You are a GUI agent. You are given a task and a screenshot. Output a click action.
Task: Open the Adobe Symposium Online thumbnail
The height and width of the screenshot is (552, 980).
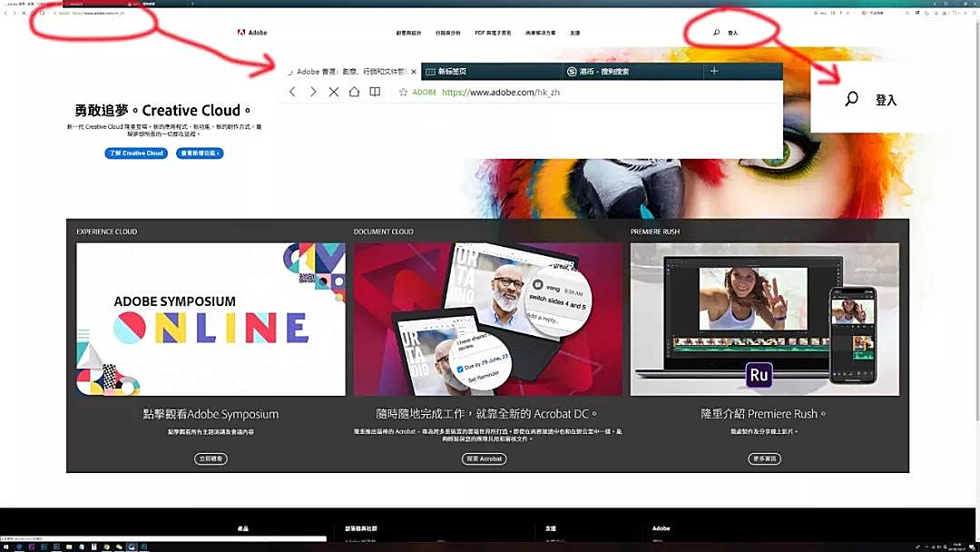[x=211, y=320]
